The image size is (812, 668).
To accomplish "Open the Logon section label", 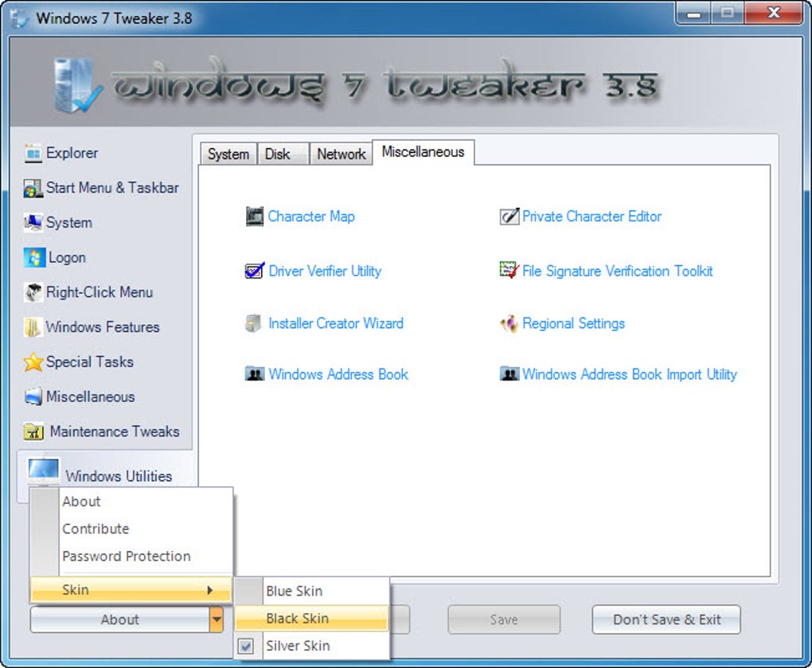I will pos(67,258).
